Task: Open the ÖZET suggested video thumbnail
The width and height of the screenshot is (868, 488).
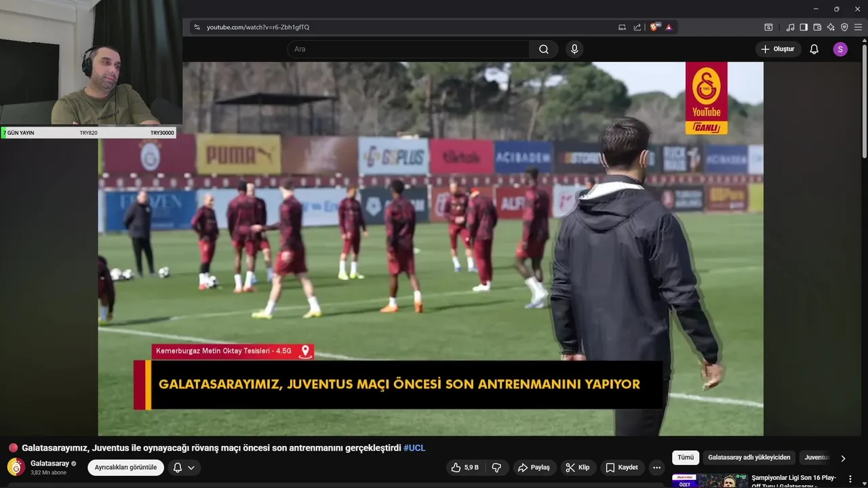Action: [x=710, y=481]
